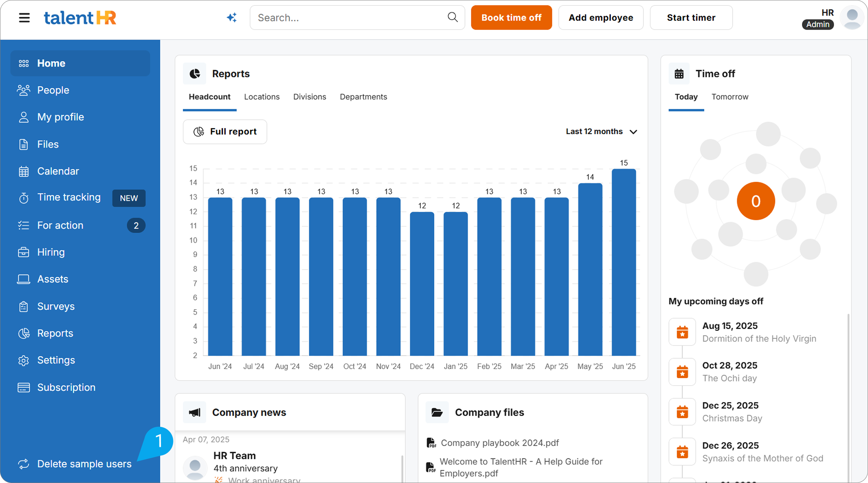Click the search magnifier icon
Image resolution: width=868 pixels, height=483 pixels.
coord(452,17)
